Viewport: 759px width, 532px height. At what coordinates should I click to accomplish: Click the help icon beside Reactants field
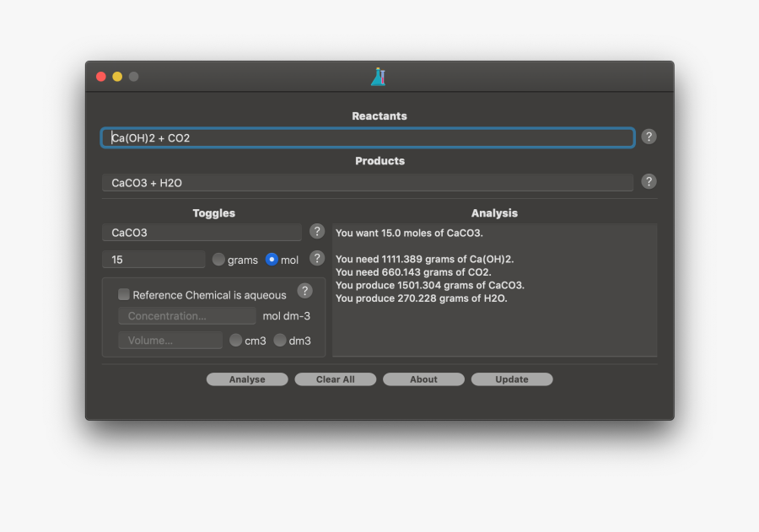coord(649,137)
